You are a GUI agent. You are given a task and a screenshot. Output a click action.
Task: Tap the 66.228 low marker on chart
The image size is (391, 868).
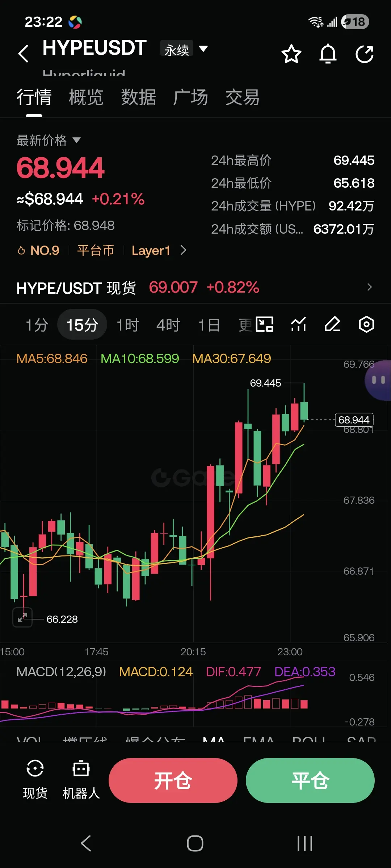click(62, 619)
